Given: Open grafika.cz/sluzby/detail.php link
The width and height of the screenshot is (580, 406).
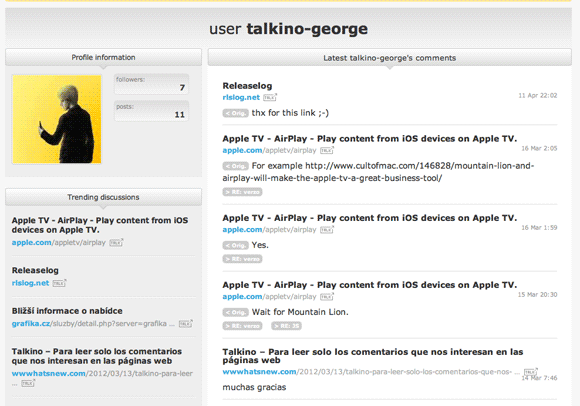Looking at the screenshot, I should (93, 324).
